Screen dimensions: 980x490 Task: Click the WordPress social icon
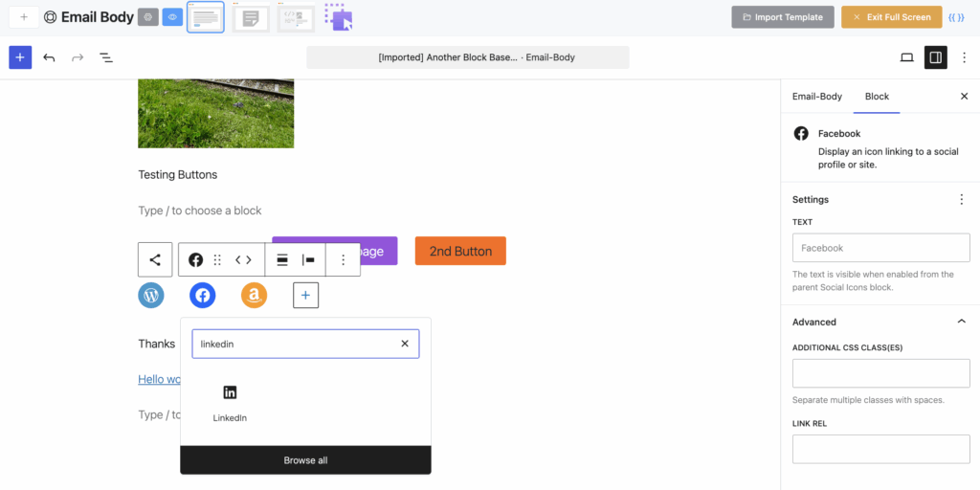coord(151,296)
